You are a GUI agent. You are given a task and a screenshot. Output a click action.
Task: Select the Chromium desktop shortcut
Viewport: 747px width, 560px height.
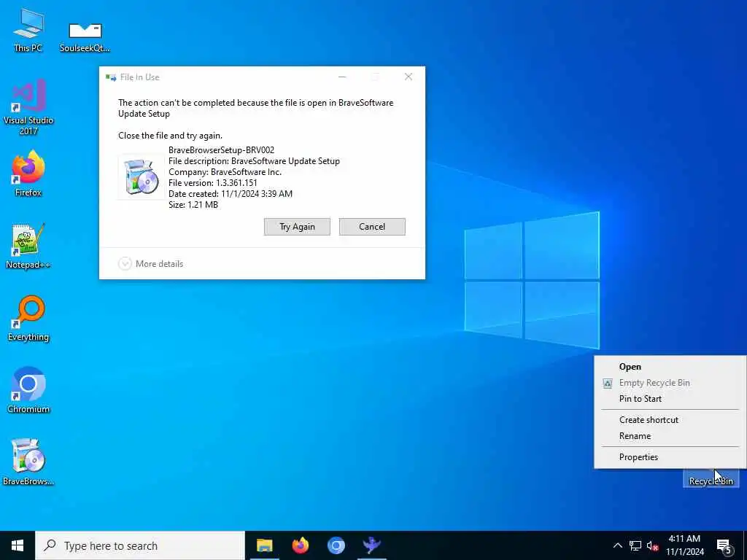[x=28, y=391]
